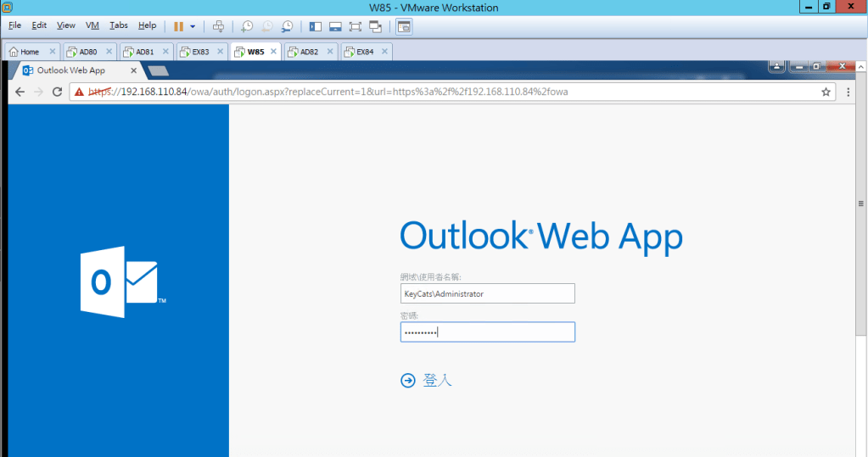Click the insecure HTTPS warning triangle
Screen dimensions: 868x457
(x=79, y=92)
